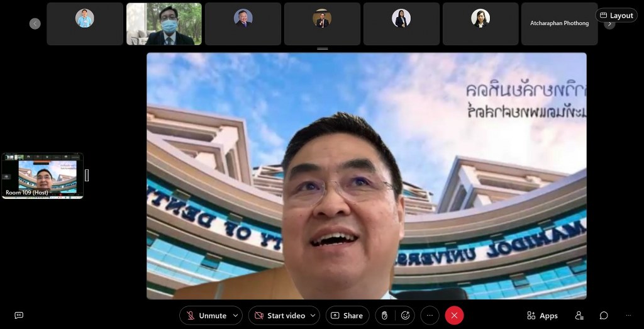This screenshot has height=329, width=644.
Task: Open audio options arrow beside Unmute
Action: (x=236, y=315)
